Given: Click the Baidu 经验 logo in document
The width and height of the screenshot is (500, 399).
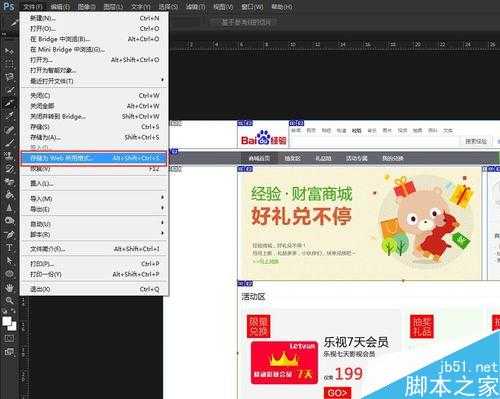Looking at the screenshot, I should tap(264, 138).
